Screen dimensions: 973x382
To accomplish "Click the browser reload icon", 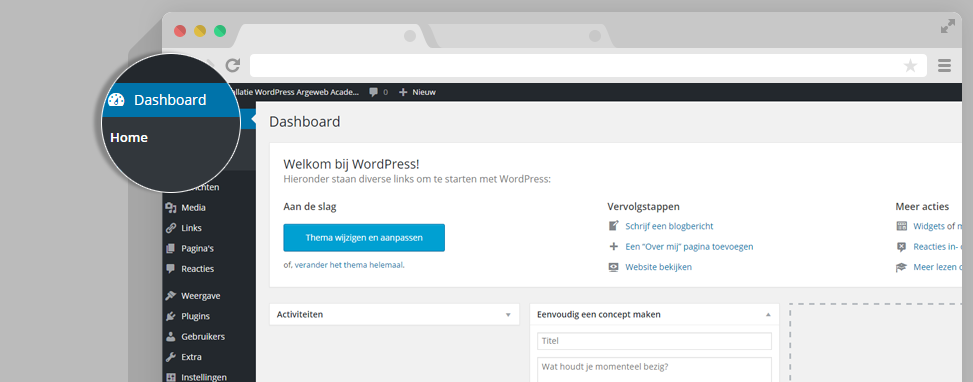I will [233, 65].
